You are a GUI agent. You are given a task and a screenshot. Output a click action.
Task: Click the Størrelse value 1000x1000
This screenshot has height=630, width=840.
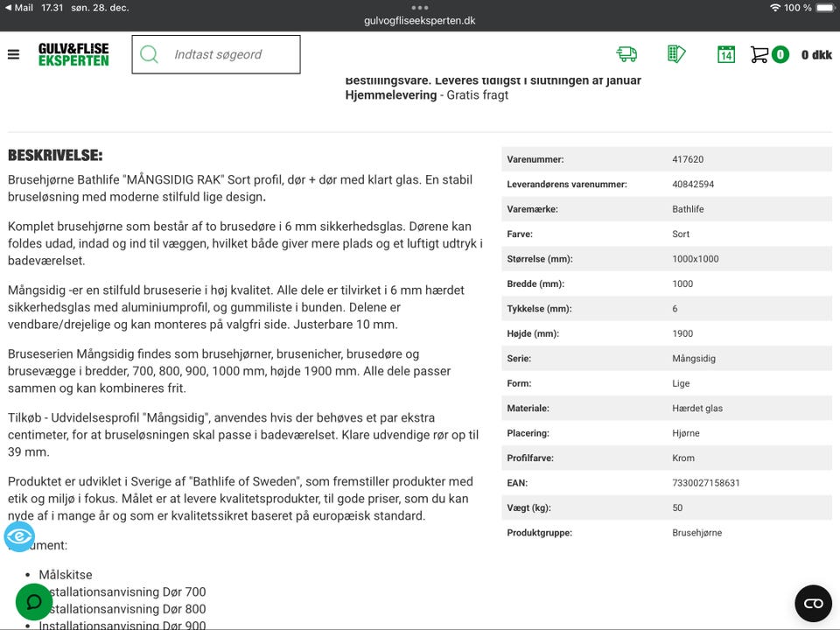click(696, 259)
